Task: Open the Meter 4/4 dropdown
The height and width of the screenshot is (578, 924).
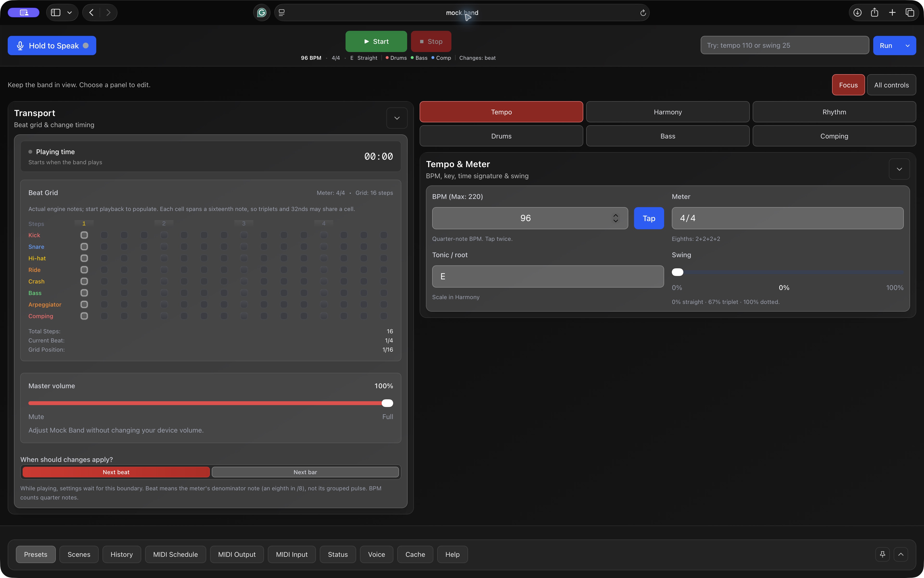Action: (x=787, y=218)
